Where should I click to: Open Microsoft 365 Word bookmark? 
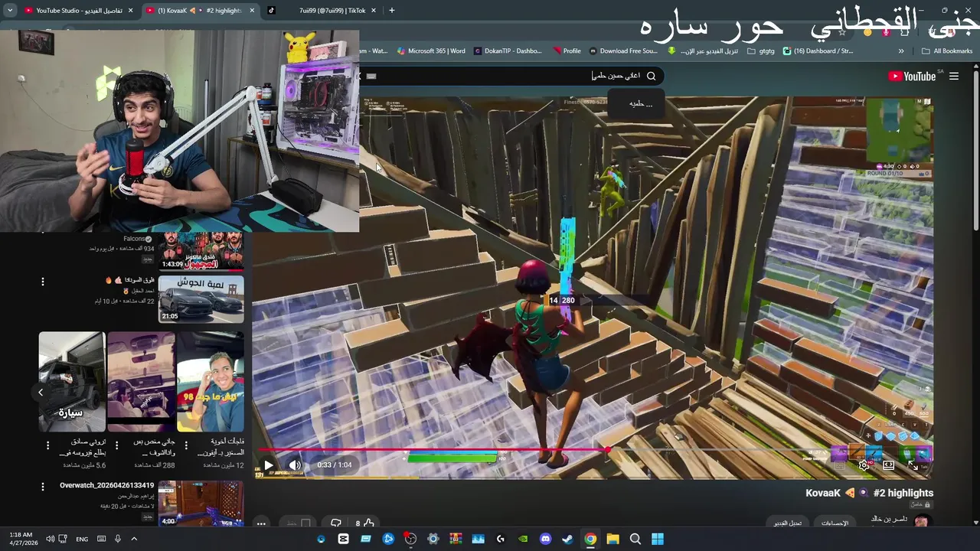click(x=431, y=51)
